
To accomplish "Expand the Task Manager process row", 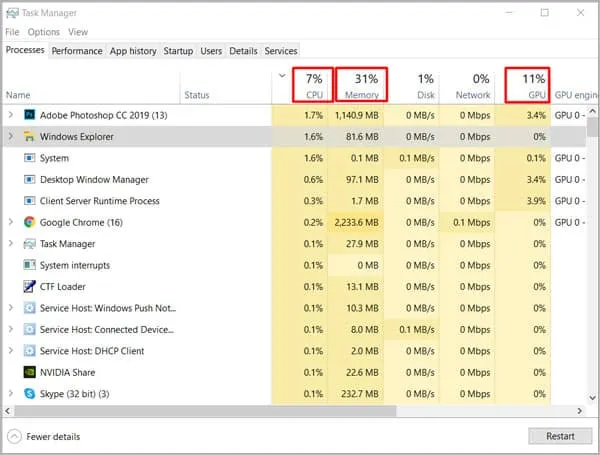I will (11, 243).
